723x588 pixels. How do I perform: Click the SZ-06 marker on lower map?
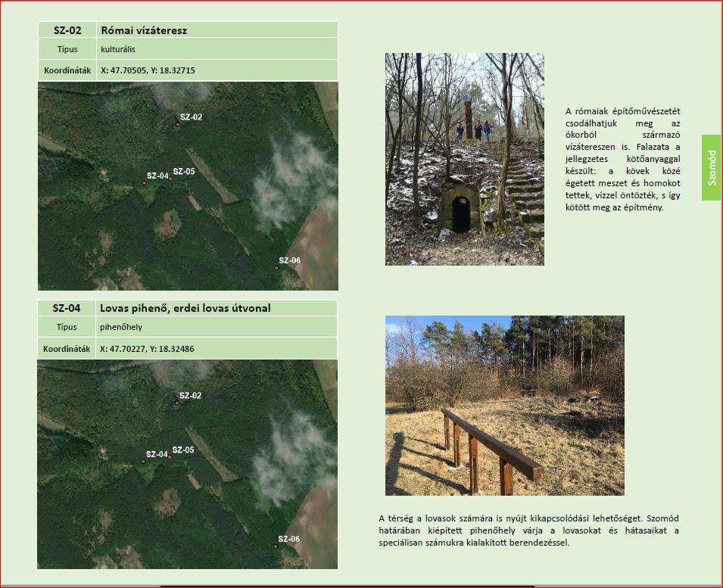pyautogui.click(x=276, y=546)
